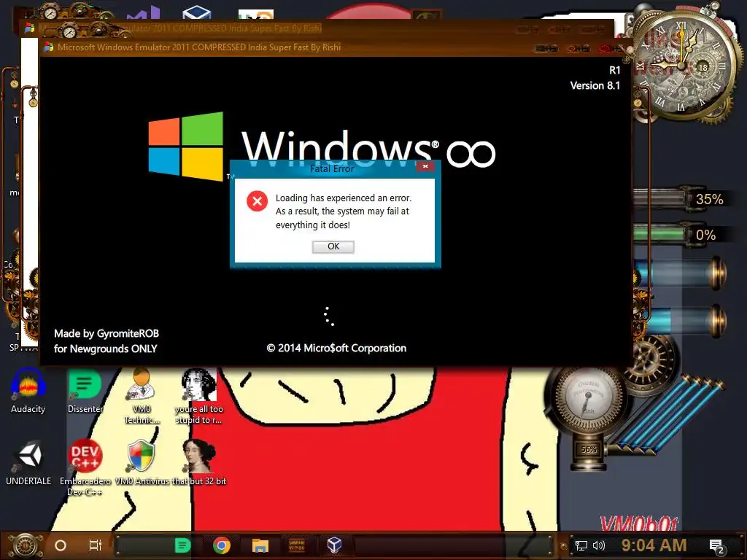Open File Explorer from the taskbar
Viewport: 747px width, 560px height.
click(260, 545)
